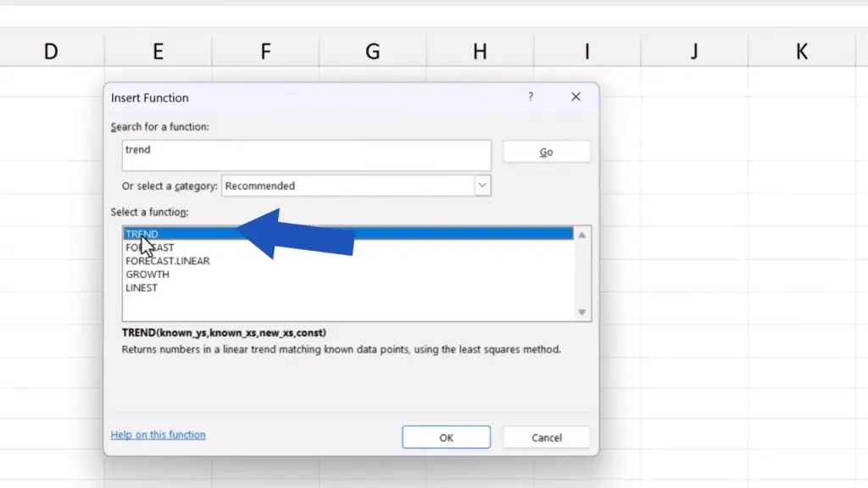Screen dimensions: 868x488
Task: Select LINEST in the function list
Action: tap(142, 288)
